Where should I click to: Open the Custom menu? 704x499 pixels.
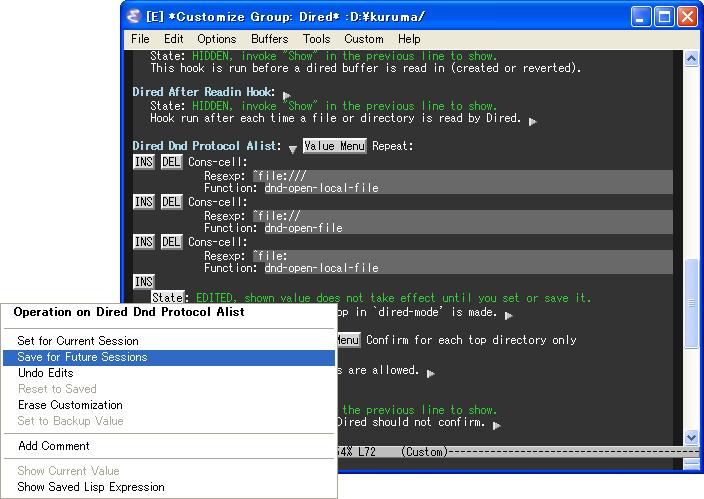click(364, 39)
